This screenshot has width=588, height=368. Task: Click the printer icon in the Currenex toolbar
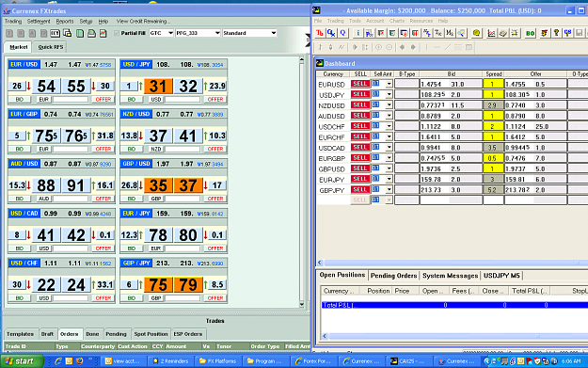[x=91, y=33]
